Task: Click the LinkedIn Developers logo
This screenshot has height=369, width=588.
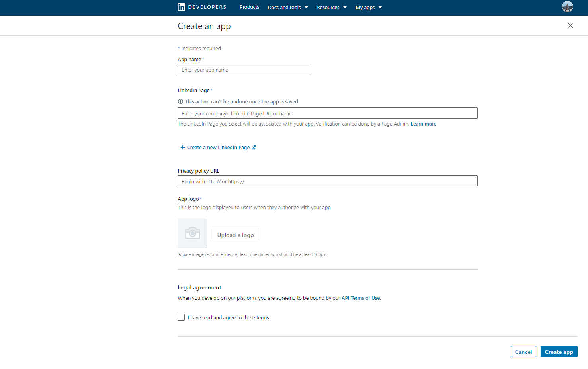Action: (x=202, y=7)
